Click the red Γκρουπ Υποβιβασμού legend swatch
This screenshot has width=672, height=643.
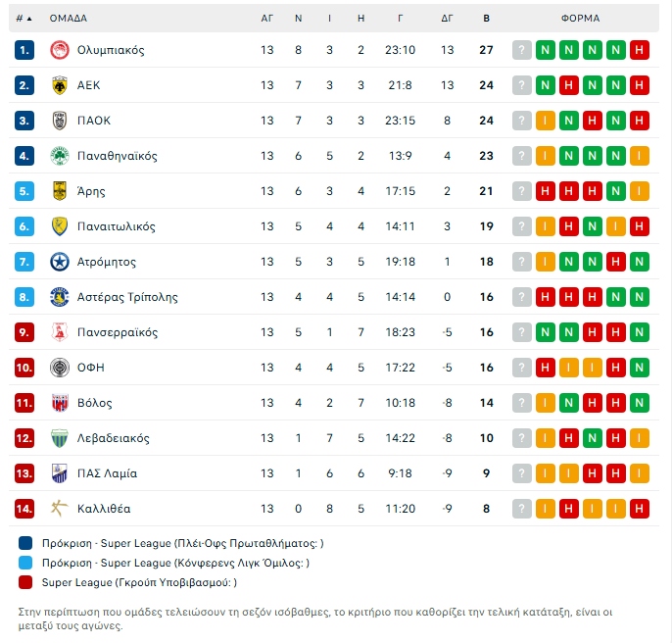pyautogui.click(x=25, y=582)
